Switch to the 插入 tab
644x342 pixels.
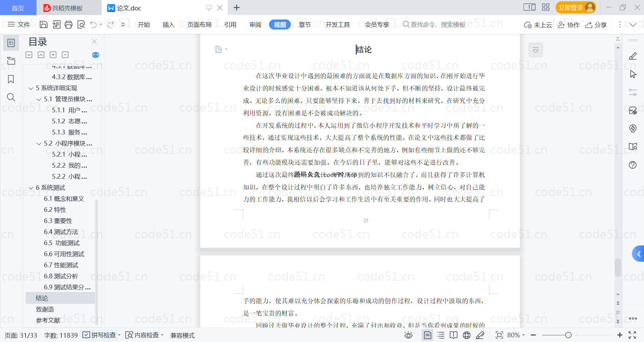[168, 25]
